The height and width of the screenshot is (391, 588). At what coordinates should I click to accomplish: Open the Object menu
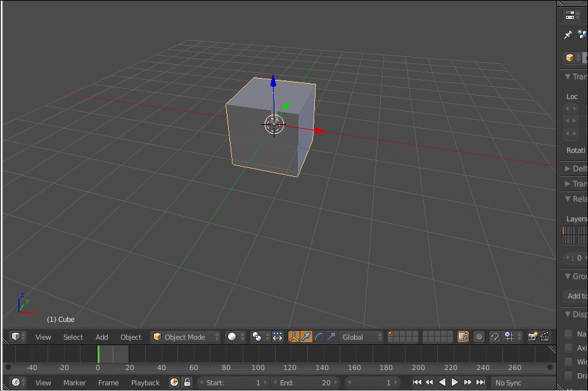131,337
